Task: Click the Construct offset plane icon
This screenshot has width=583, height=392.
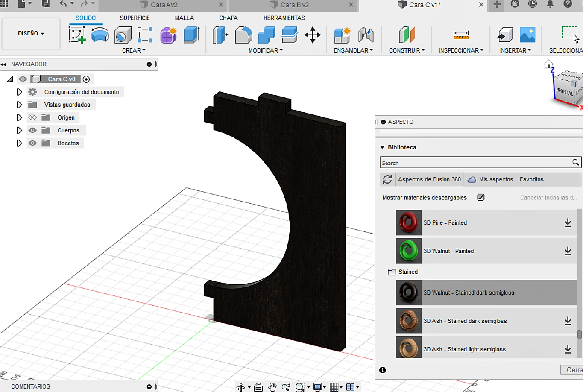Action: tap(407, 35)
